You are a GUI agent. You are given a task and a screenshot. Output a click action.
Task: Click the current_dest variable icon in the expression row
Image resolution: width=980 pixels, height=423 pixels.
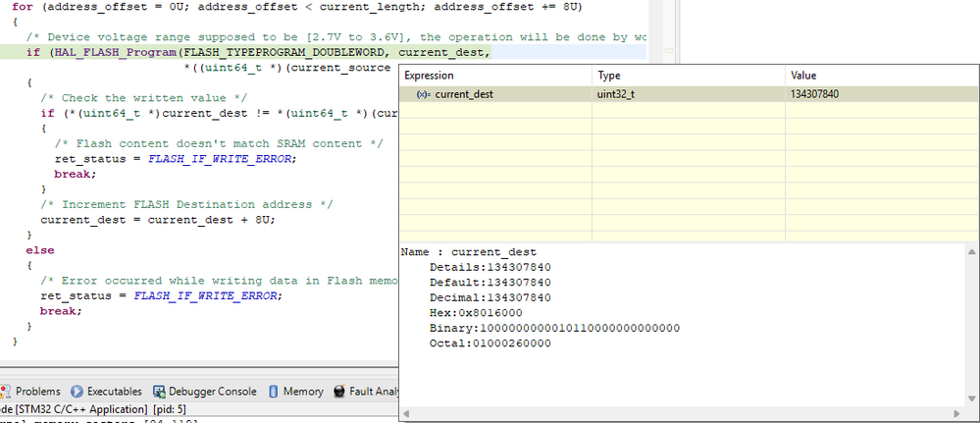424,94
